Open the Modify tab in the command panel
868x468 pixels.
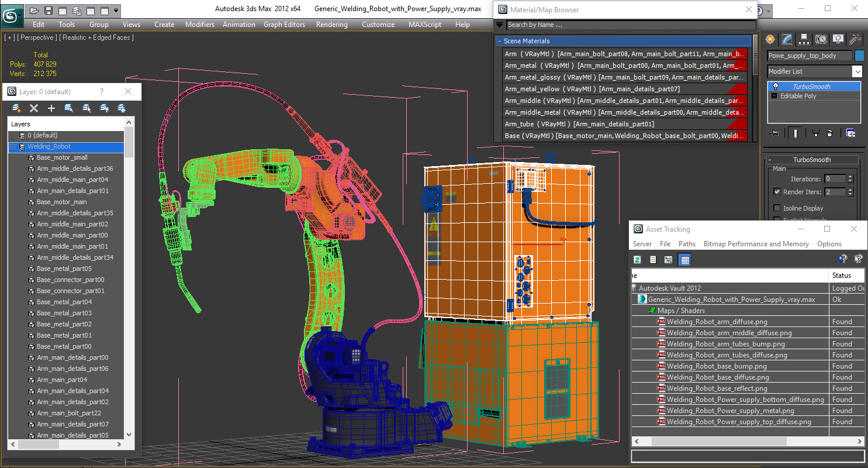coord(787,39)
